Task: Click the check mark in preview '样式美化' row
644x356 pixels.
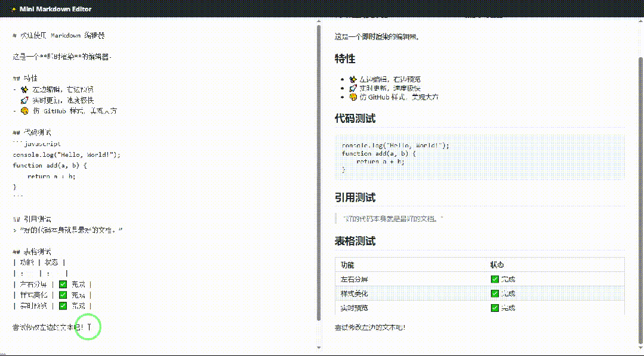Action: [x=495, y=293]
